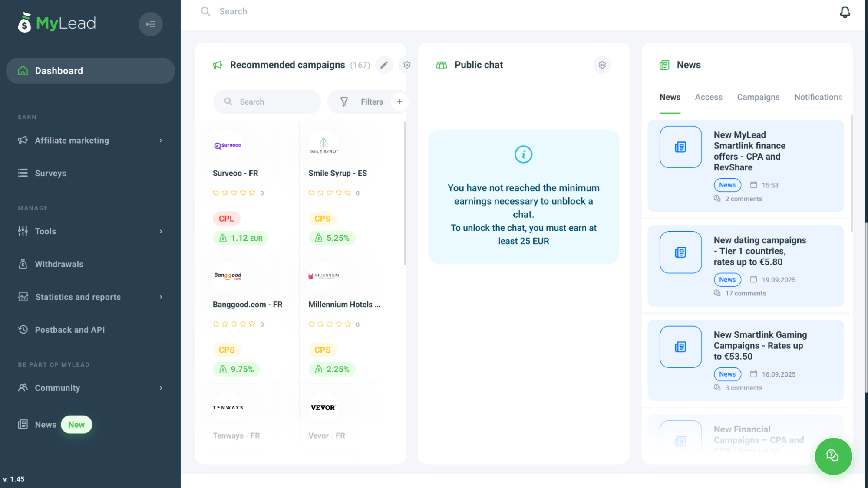Click the Public chat people icon
Image resolution: width=868 pixels, height=488 pixels.
point(442,65)
